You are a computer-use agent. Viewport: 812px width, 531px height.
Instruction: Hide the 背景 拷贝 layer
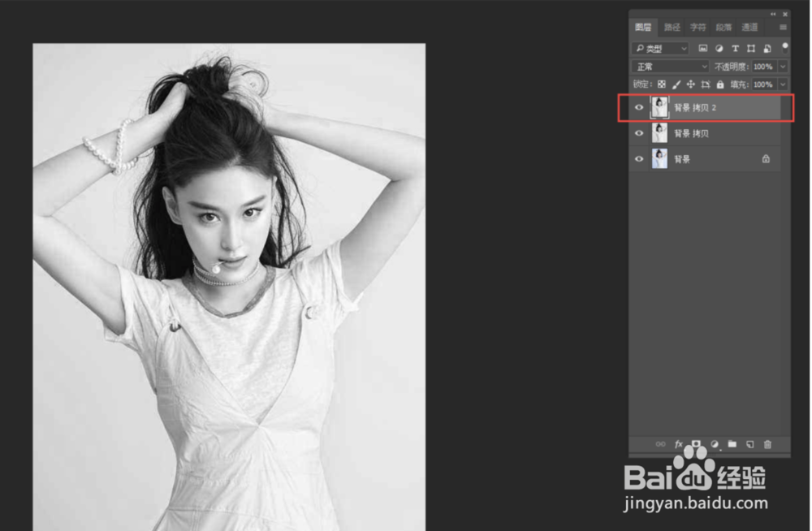tap(639, 133)
